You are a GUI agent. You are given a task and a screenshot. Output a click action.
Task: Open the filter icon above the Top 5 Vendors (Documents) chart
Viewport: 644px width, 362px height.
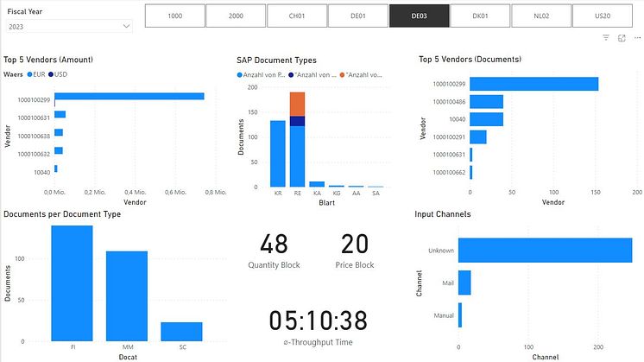(x=606, y=38)
